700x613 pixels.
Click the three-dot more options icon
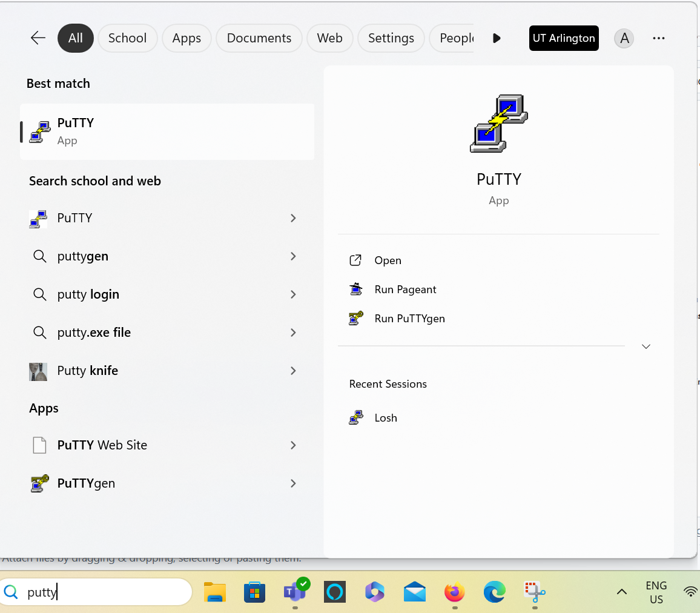click(x=659, y=38)
